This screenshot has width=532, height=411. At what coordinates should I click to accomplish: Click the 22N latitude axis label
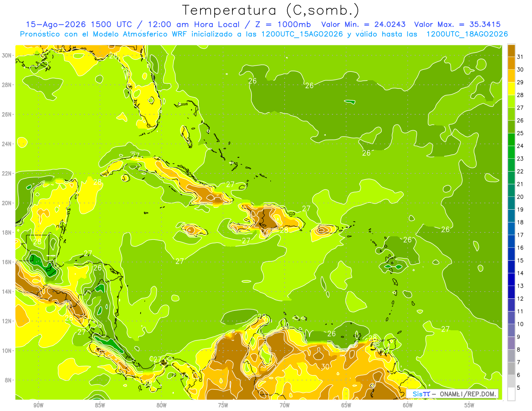7,173
